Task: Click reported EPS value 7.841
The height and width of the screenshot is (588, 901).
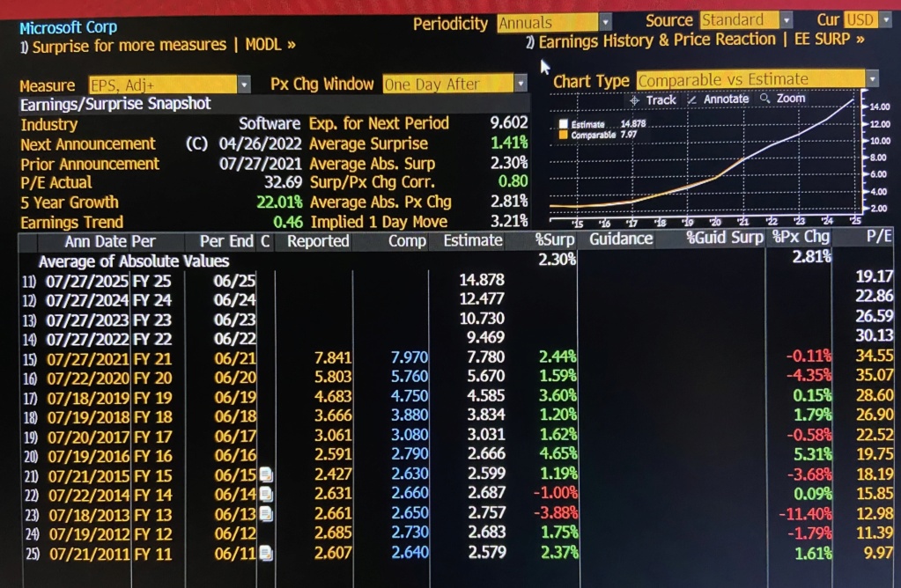Action: pos(333,358)
